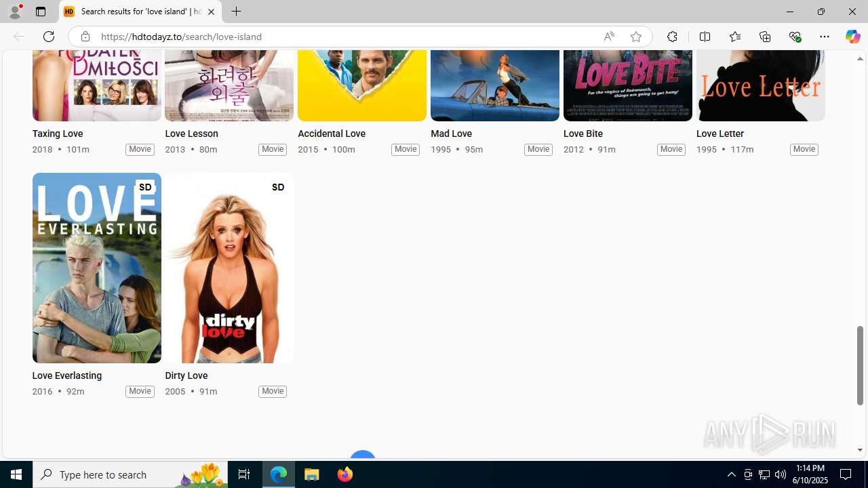Viewport: 868px width, 488px height.
Task: Click the scrollbar down arrow
Action: coord(860,450)
